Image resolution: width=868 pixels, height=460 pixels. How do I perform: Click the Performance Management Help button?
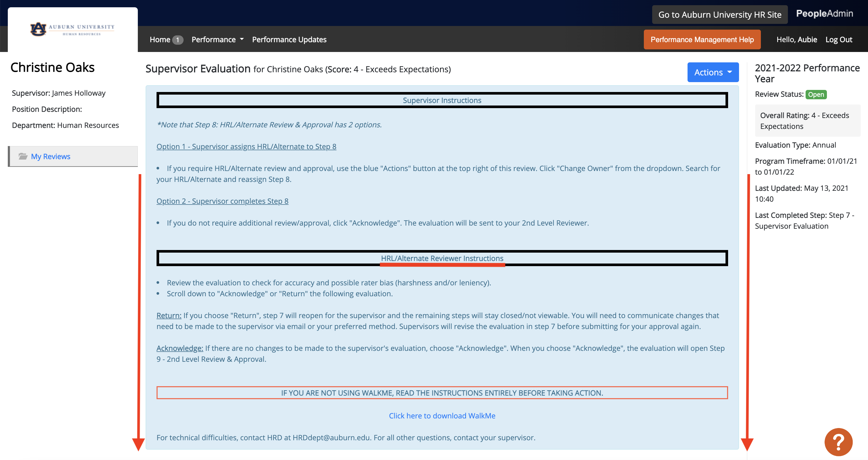[702, 40]
